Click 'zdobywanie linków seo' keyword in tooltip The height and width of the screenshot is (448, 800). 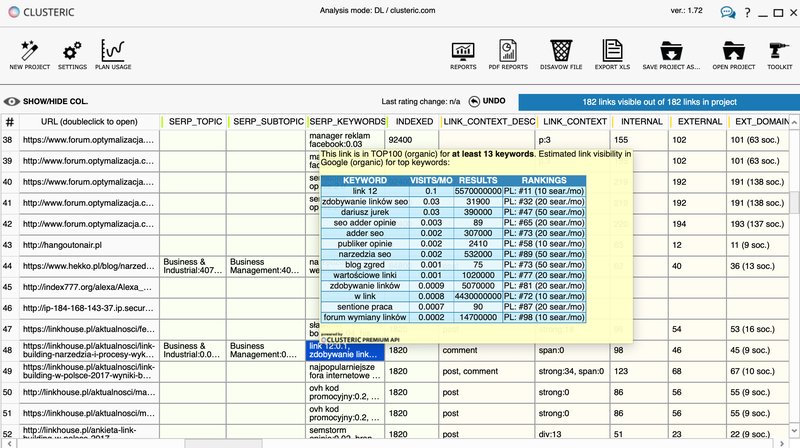tap(365, 202)
